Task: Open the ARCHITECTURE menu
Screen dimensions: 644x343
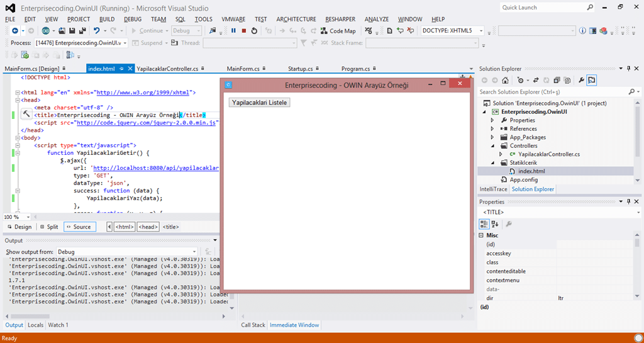Action: pos(296,20)
